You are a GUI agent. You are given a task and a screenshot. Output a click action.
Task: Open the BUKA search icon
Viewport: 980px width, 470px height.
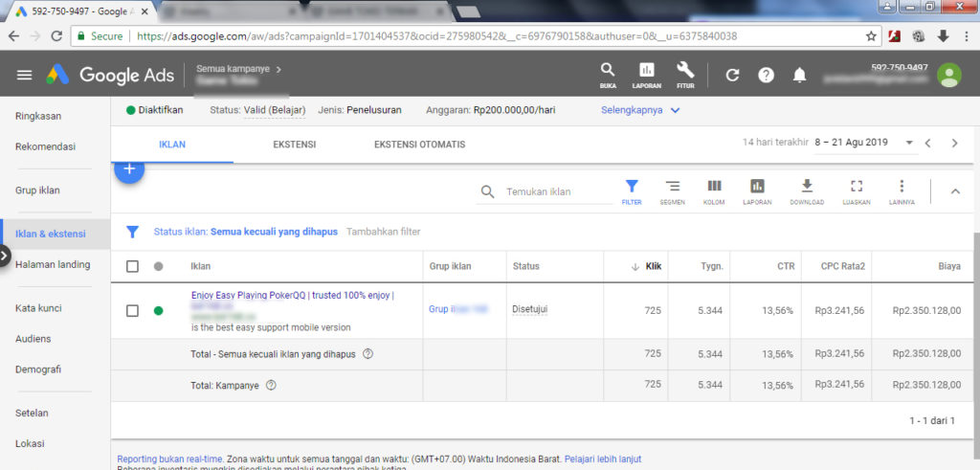coord(608,75)
